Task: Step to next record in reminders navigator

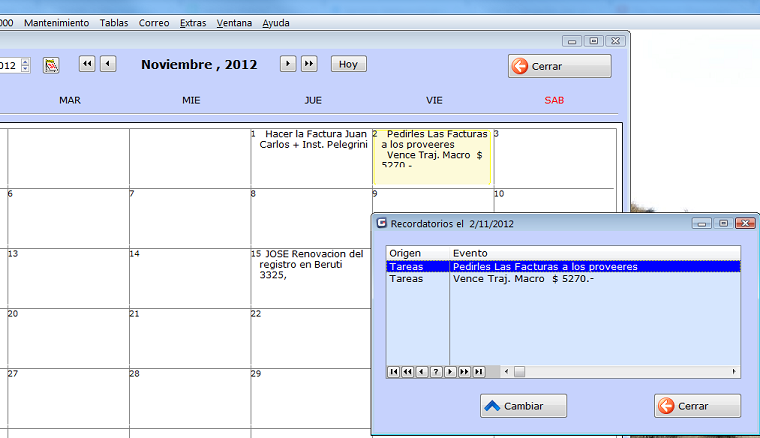Action: [450, 372]
